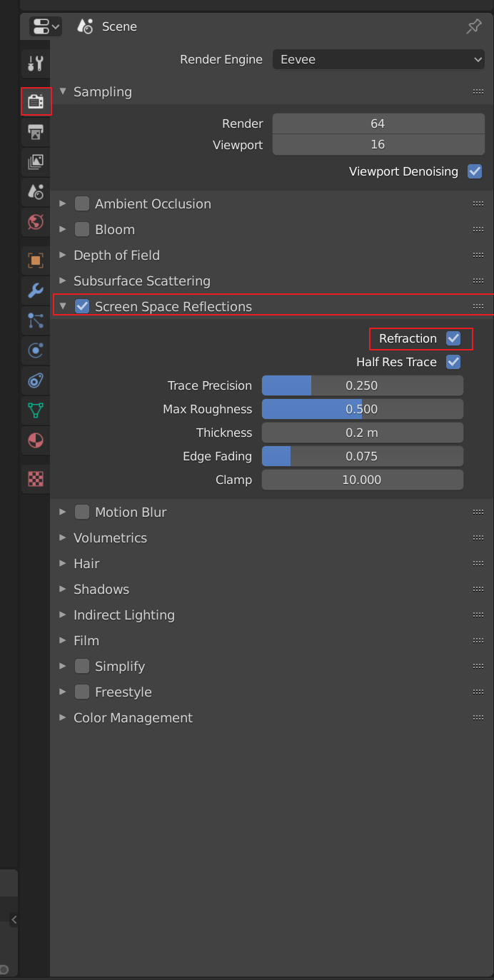This screenshot has width=494, height=980.
Task: Enable Motion Blur checkbox
Action: click(x=82, y=512)
